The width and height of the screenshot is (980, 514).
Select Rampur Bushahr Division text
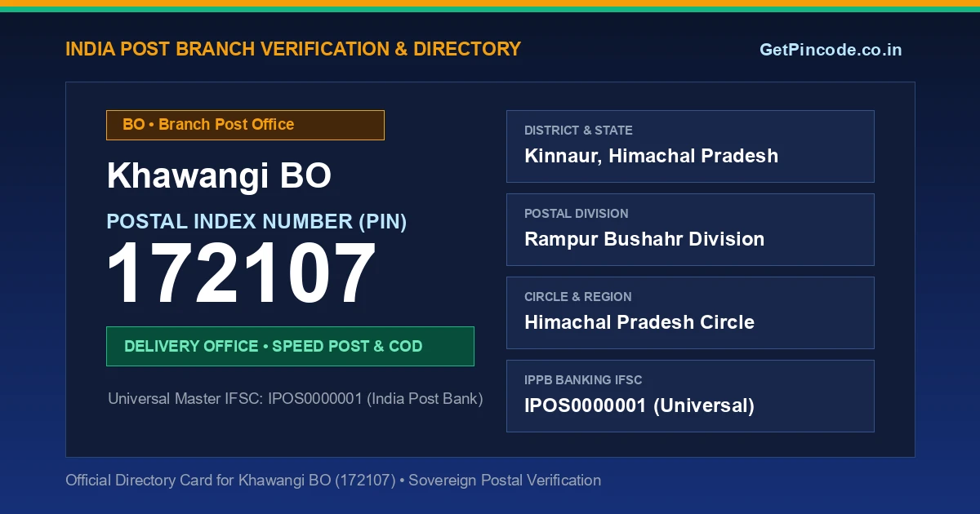[644, 239]
